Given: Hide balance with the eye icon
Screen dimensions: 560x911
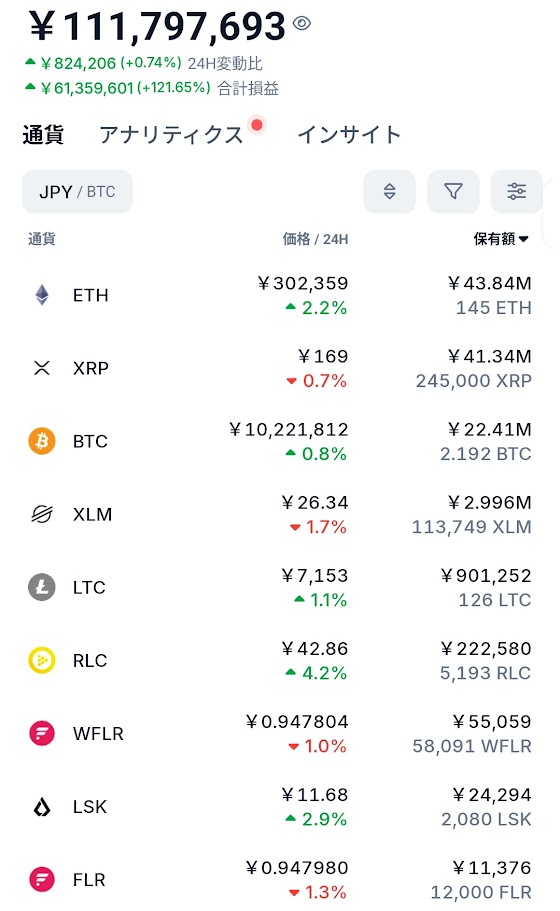Looking at the screenshot, I should point(301,23).
